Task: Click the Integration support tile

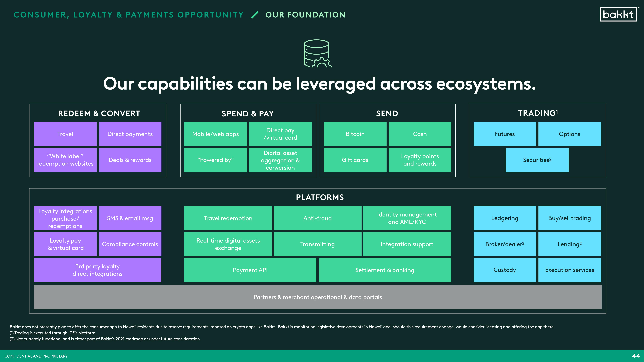Action: pyautogui.click(x=407, y=244)
